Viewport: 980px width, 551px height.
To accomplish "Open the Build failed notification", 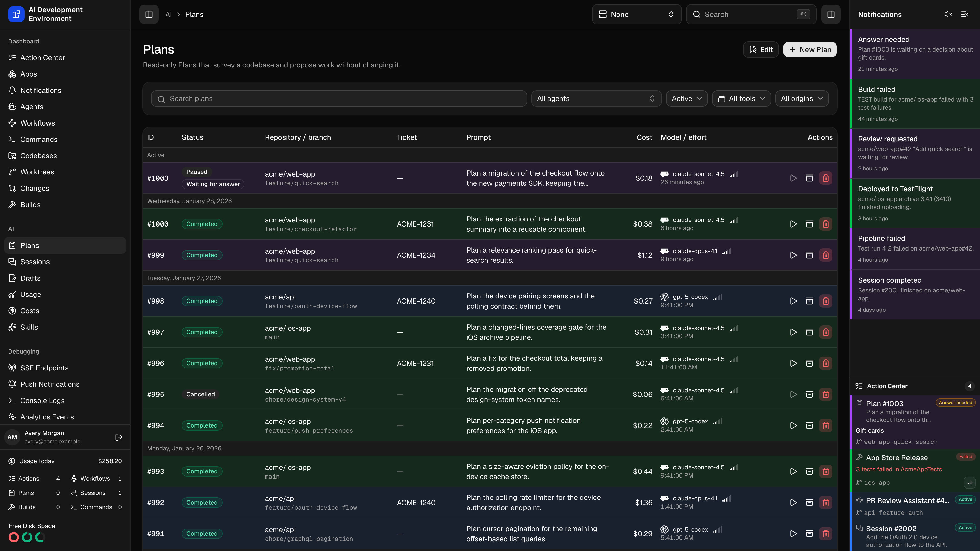I will (915, 104).
